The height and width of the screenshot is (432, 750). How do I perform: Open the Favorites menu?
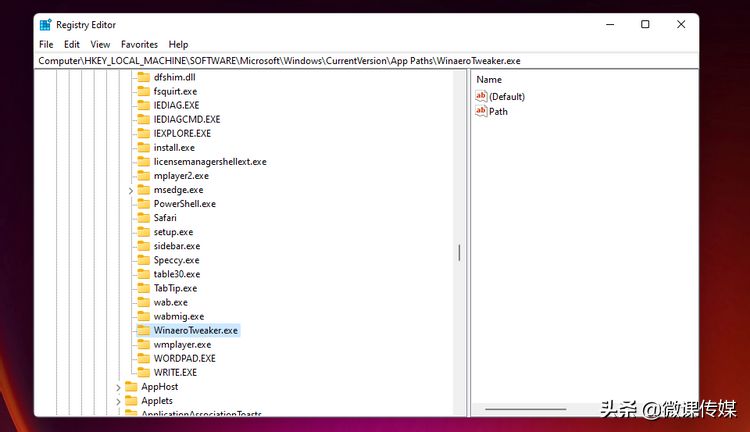click(139, 44)
